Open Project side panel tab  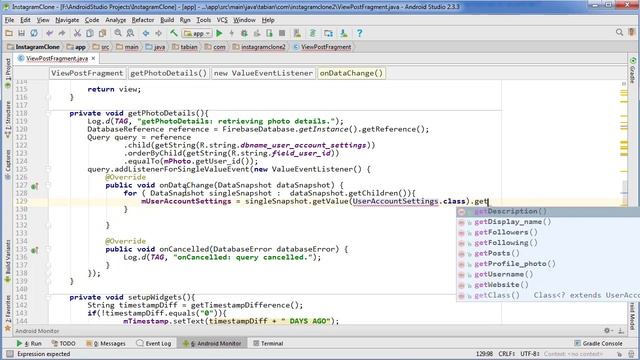click(8, 73)
